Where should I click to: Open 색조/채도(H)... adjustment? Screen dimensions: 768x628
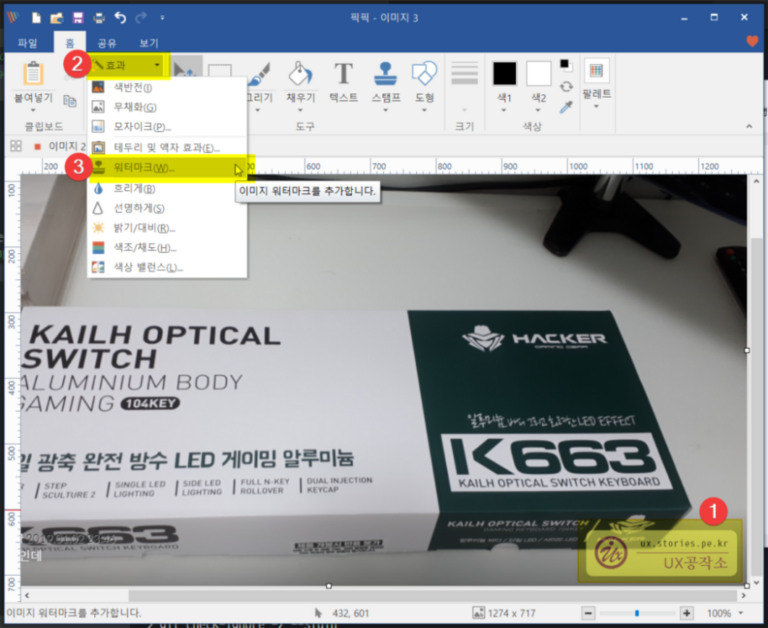click(167, 247)
